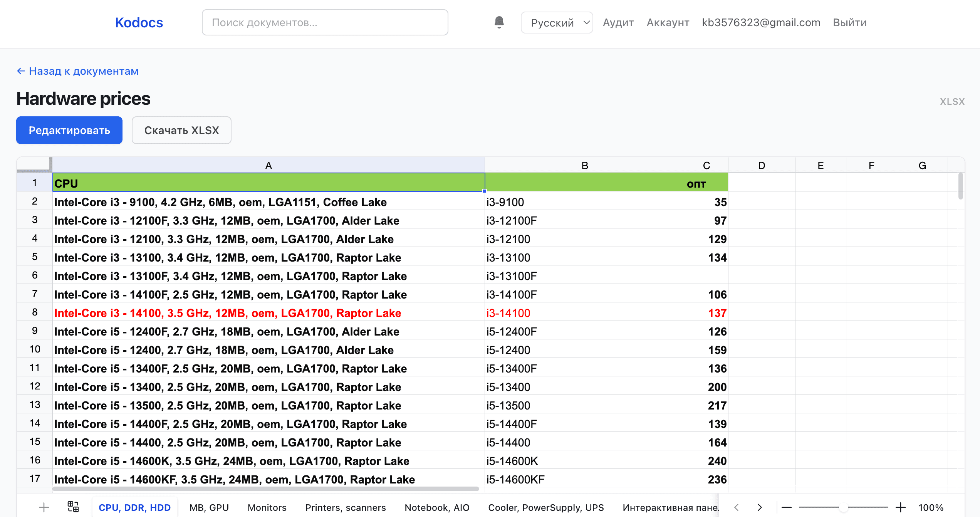980x517 pixels.
Task: Select the price cell 240
Action: click(x=706, y=460)
